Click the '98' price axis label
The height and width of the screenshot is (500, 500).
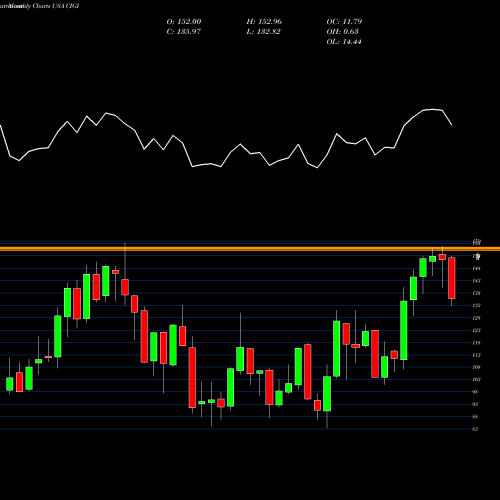475,392
